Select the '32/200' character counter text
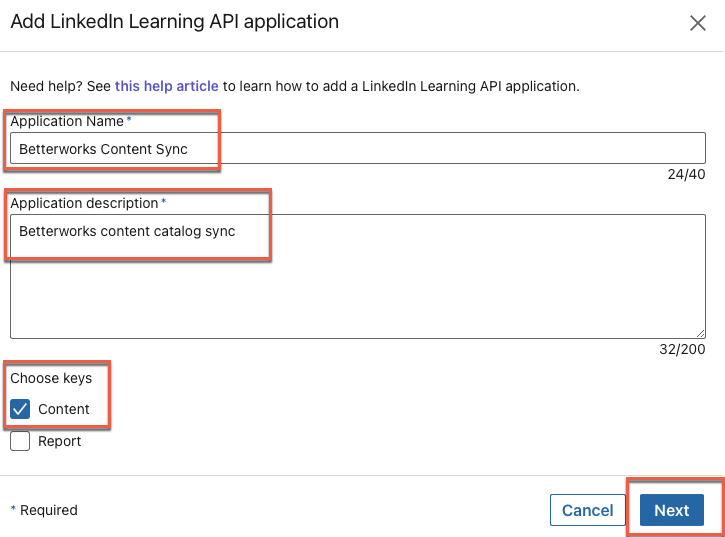 (682, 349)
